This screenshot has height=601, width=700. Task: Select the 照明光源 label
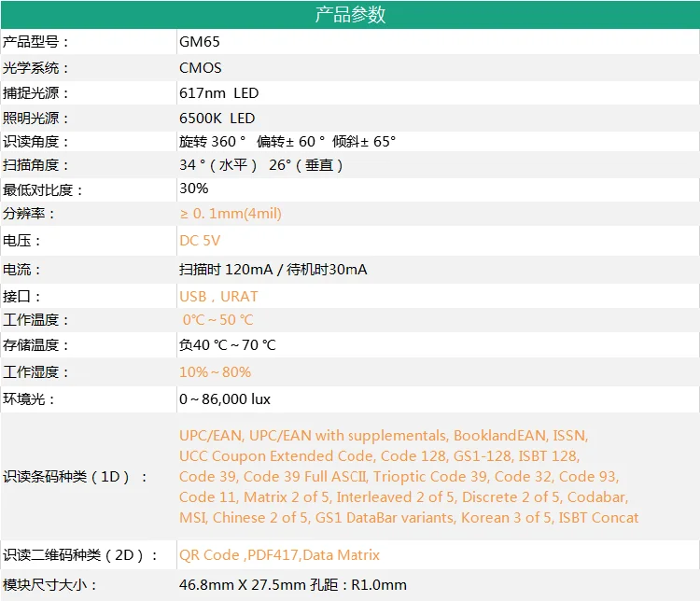35,119
